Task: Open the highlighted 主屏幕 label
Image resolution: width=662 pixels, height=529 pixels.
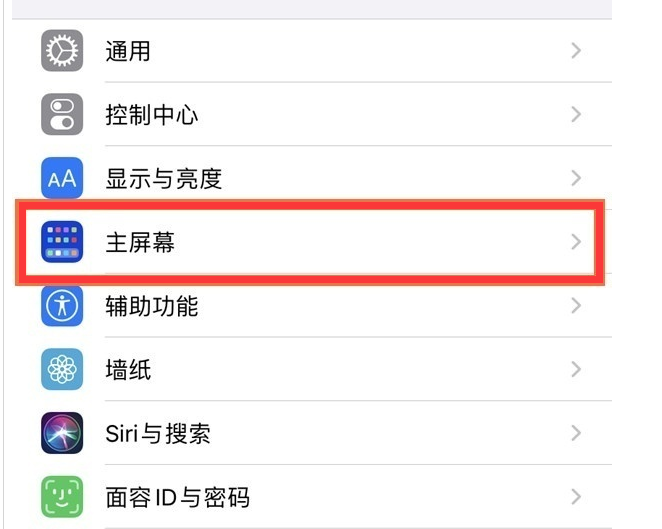Action: (x=140, y=242)
